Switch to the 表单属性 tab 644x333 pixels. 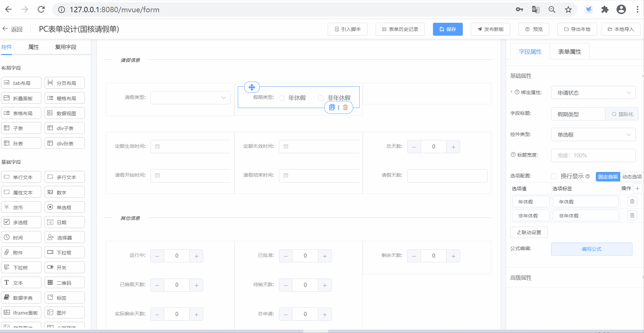tap(569, 52)
